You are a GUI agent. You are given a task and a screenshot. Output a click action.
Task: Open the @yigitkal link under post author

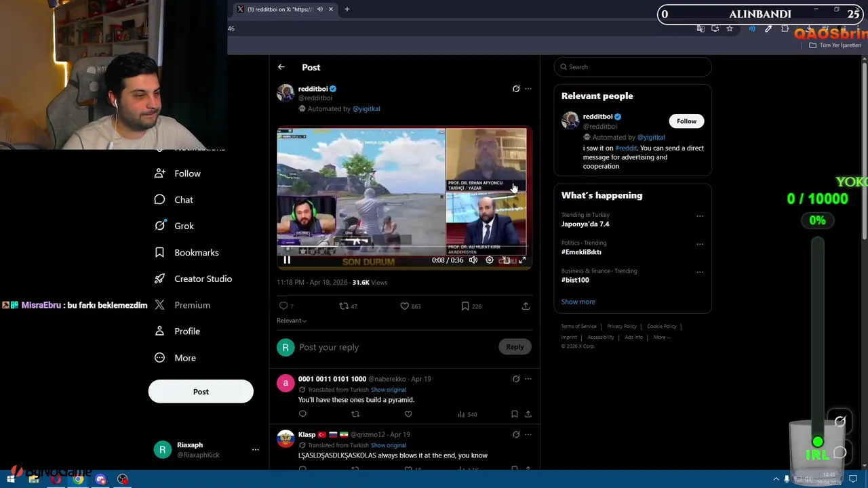click(366, 108)
